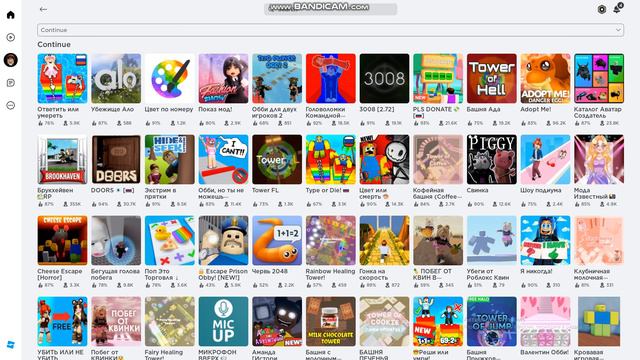Open the DOORS game thumbnail
Viewport: 640px width, 360px height.
pos(116,159)
